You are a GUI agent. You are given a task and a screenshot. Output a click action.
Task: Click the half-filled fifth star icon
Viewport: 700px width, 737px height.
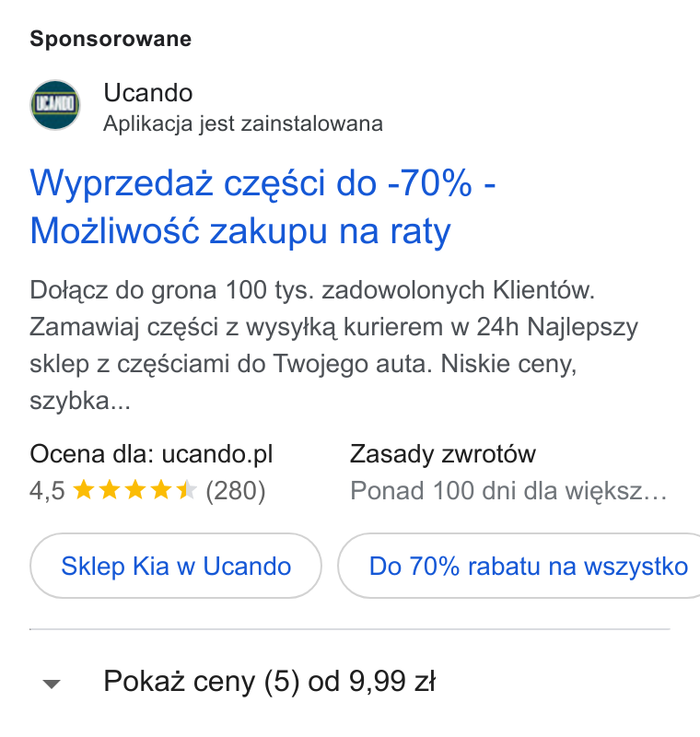[186, 490]
